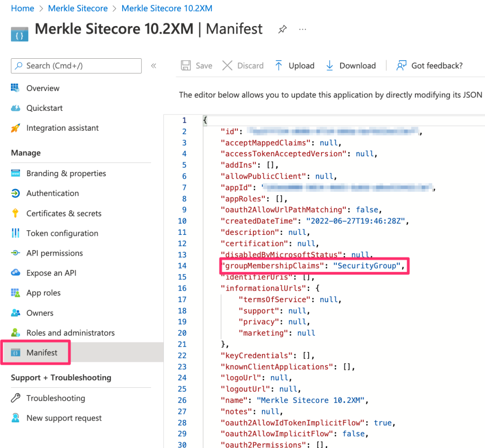Click the Token configuration bars icon
Screen dimensions: 485x448
[x=16, y=233]
